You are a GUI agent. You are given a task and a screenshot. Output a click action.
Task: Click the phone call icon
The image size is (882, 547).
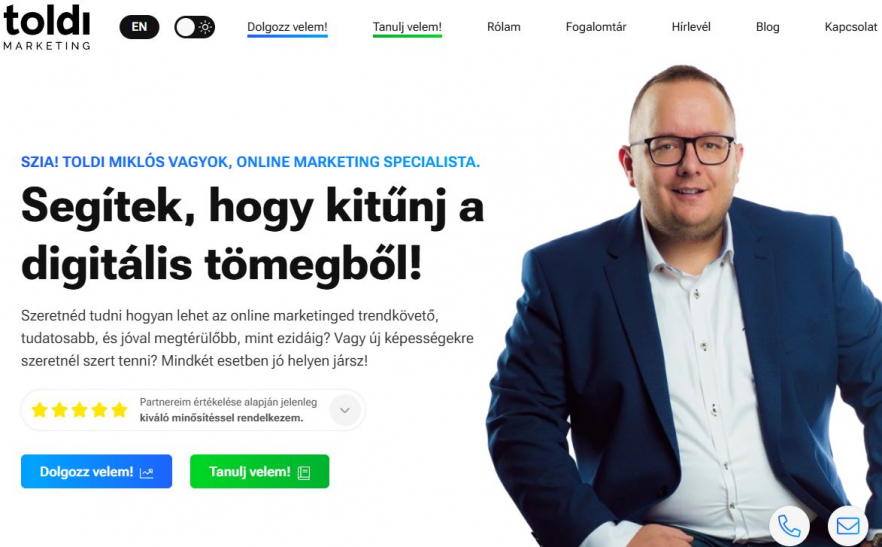tap(789, 526)
